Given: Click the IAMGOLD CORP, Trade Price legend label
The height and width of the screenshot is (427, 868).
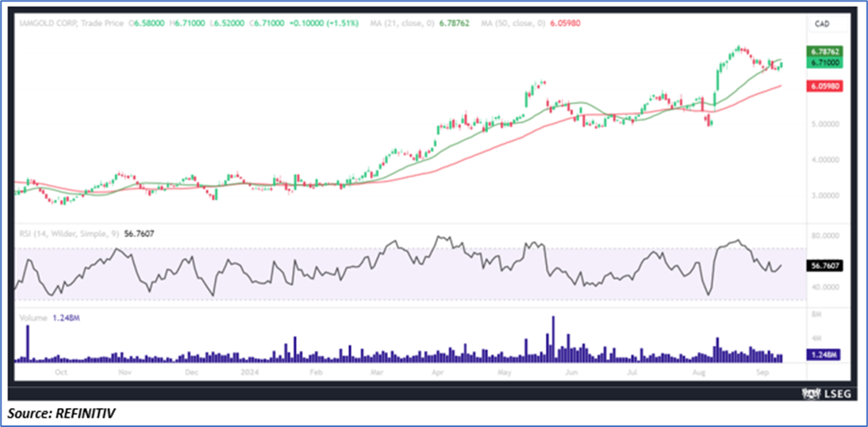Looking at the screenshot, I should pos(71,24).
